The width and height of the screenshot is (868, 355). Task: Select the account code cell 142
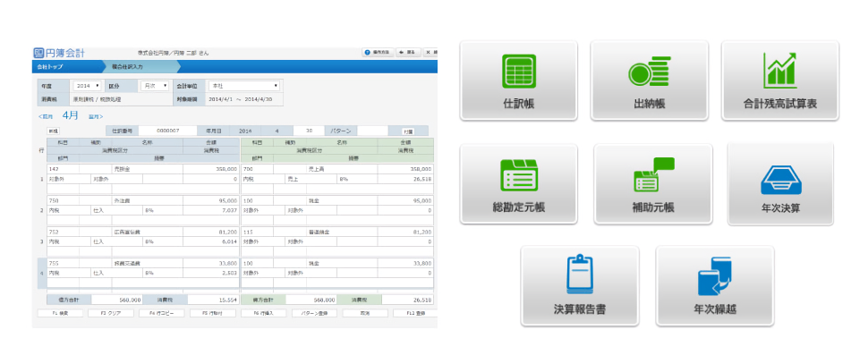(x=64, y=169)
